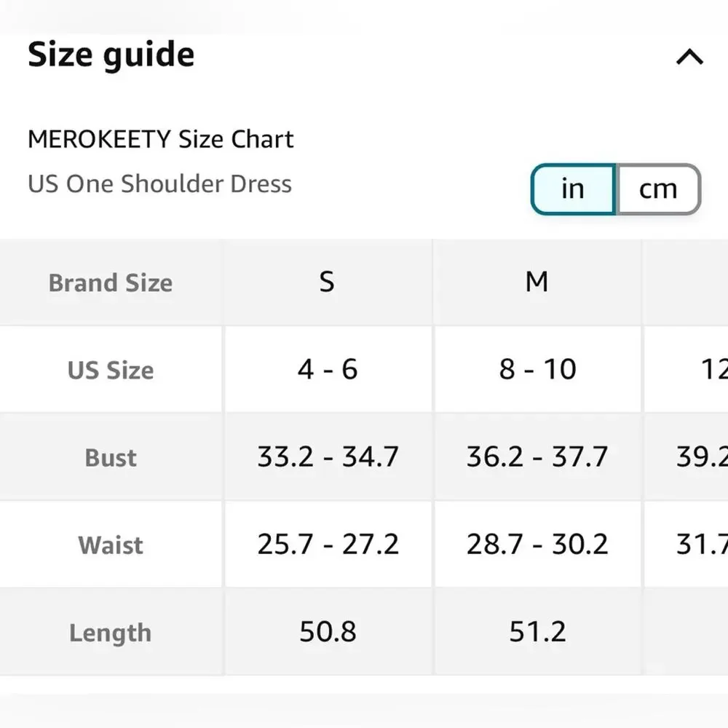Select the 28.7 - 30.2 waist value
728x728 pixels.
tap(537, 545)
